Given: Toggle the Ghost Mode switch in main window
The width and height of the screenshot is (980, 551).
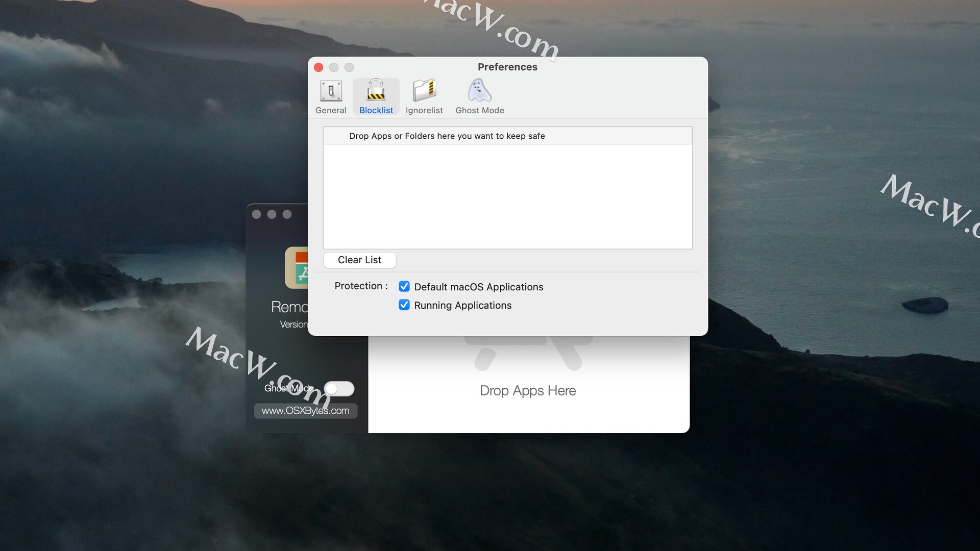Looking at the screenshot, I should 339,389.
